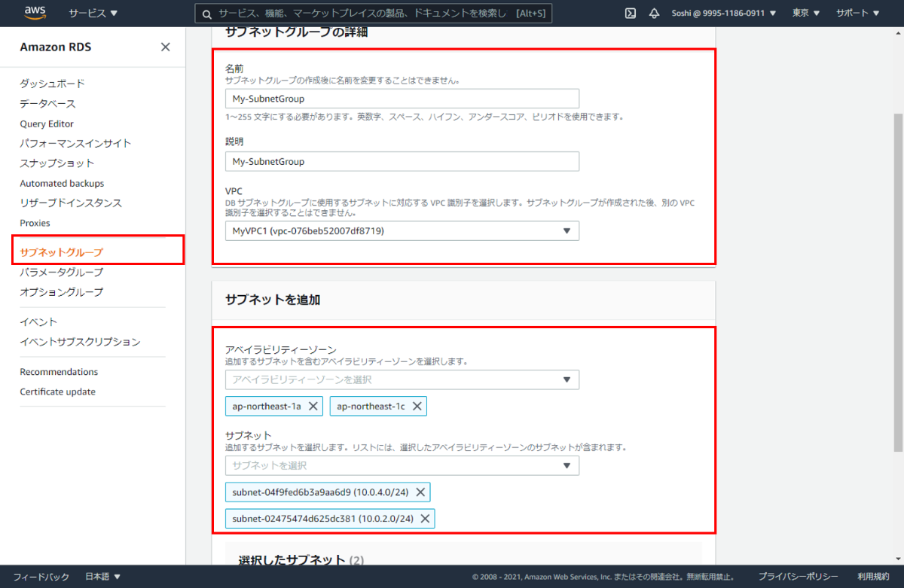
Task: Go to ダッシュボード in sidebar
Action: (52, 84)
